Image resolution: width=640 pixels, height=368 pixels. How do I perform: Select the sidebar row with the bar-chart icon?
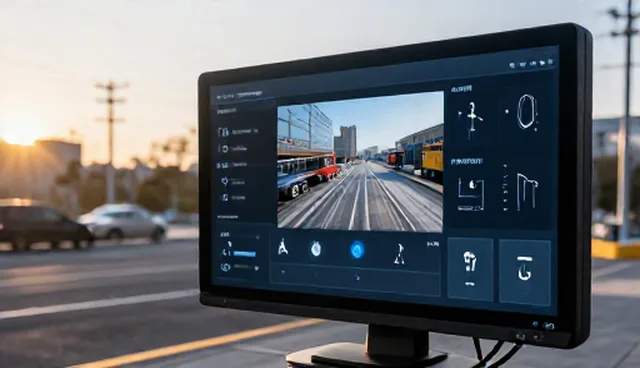point(231,165)
